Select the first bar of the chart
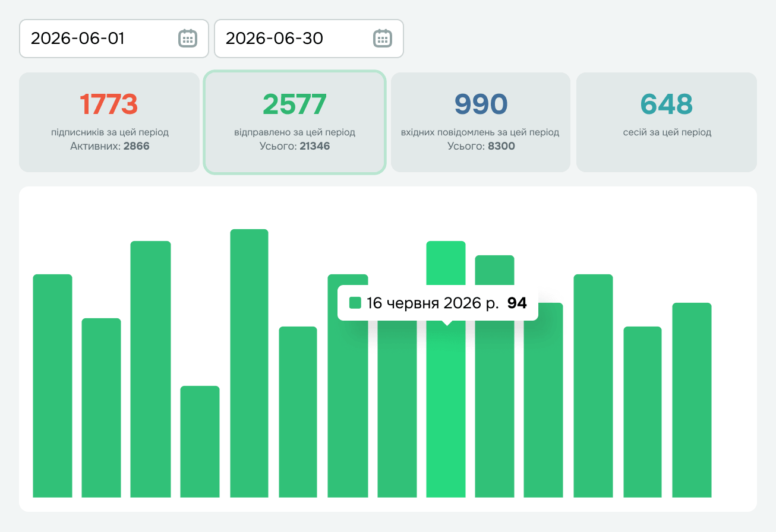Viewport: 776px width, 532px height. click(x=52, y=386)
